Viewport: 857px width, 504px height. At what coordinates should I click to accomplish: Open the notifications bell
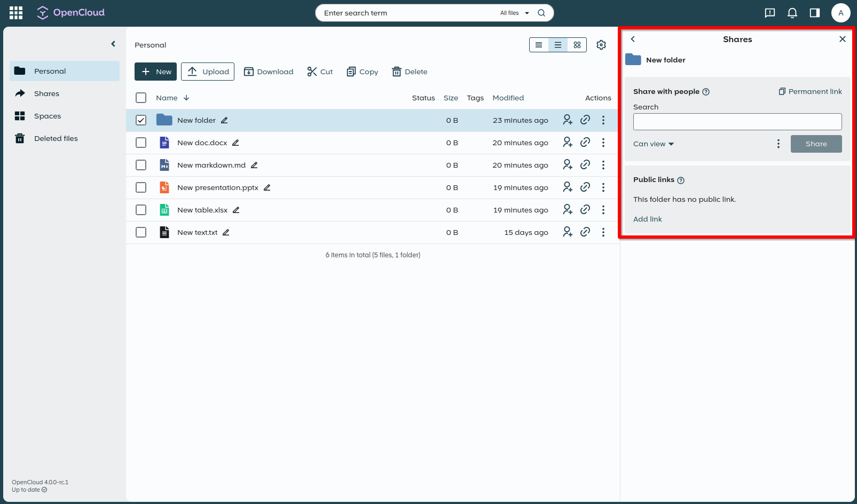point(792,12)
